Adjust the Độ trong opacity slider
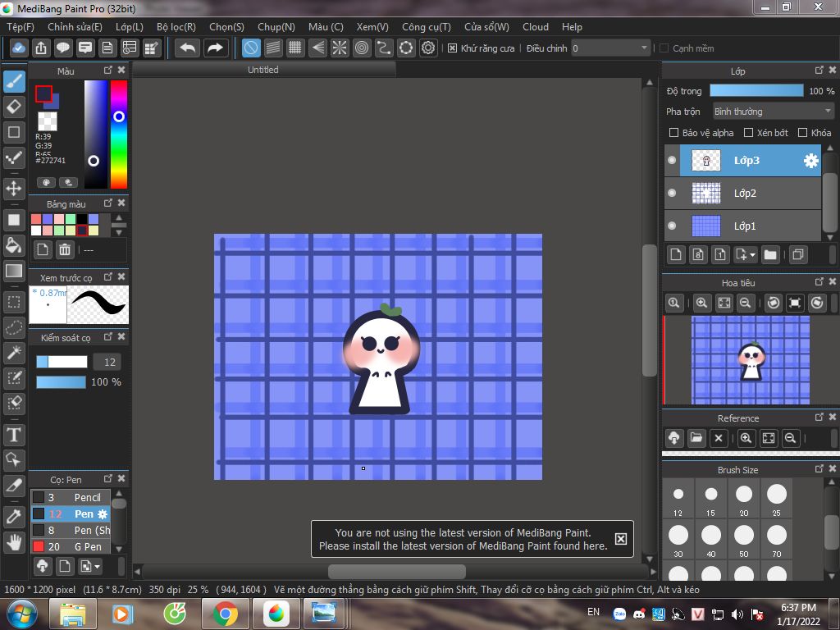Screen dimensions: 840x630 [x=756, y=90]
